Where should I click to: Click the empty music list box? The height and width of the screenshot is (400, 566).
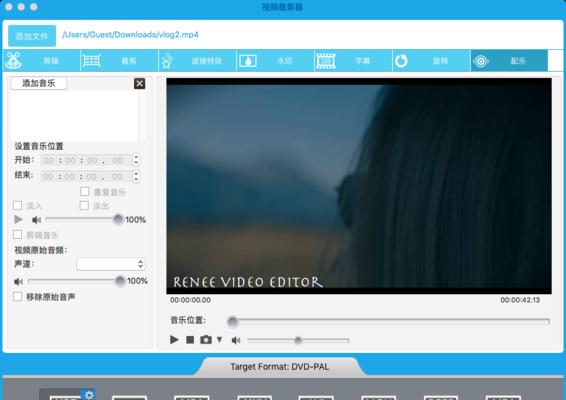(x=74, y=116)
